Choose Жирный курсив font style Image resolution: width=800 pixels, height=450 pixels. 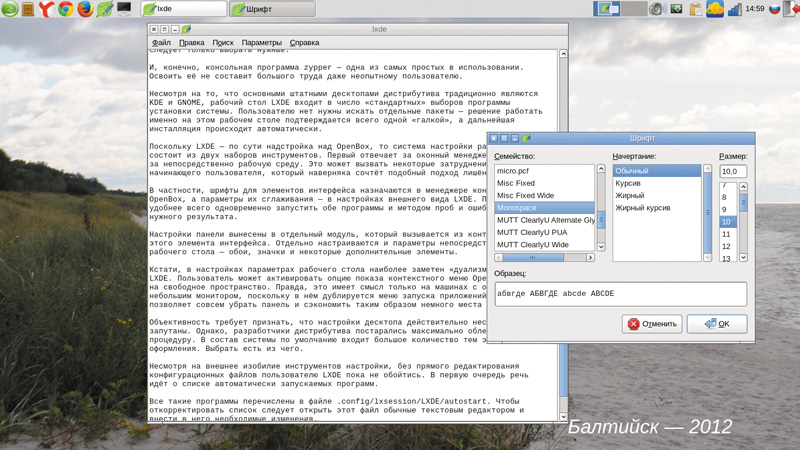coord(657,208)
